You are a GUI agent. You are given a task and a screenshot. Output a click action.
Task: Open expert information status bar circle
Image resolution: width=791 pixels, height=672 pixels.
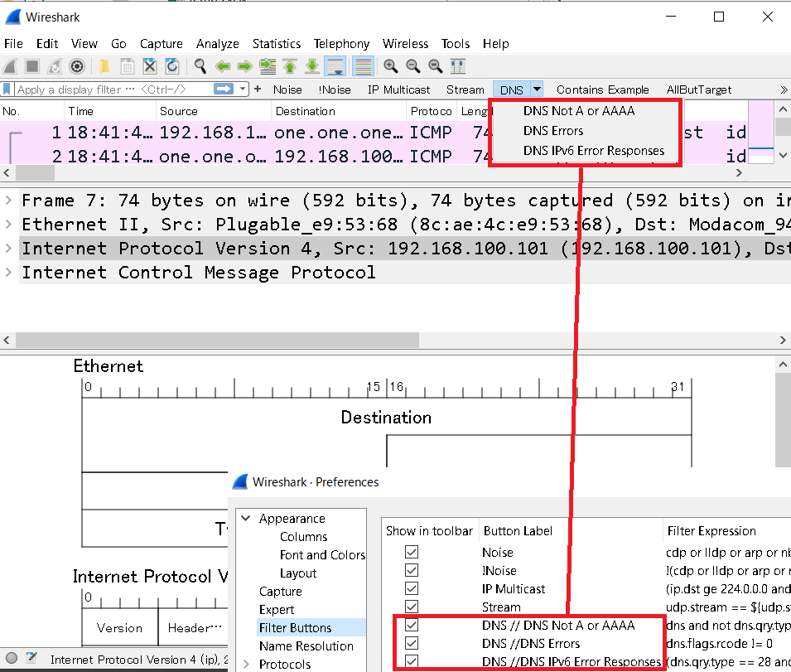[x=12, y=658]
